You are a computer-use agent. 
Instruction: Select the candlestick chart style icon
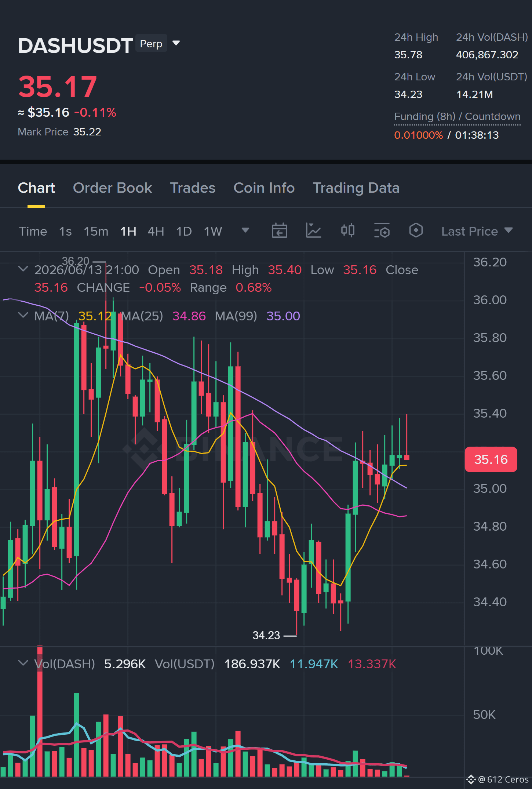347,230
